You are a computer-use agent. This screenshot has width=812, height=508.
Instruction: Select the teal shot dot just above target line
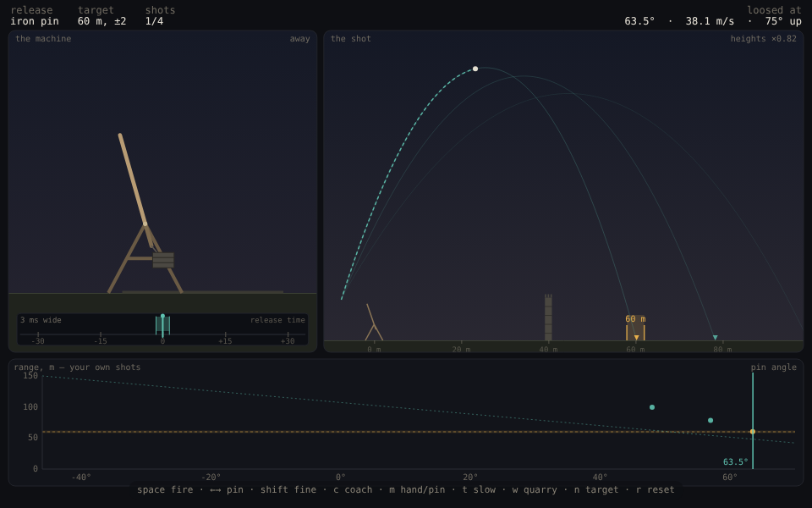click(710, 421)
